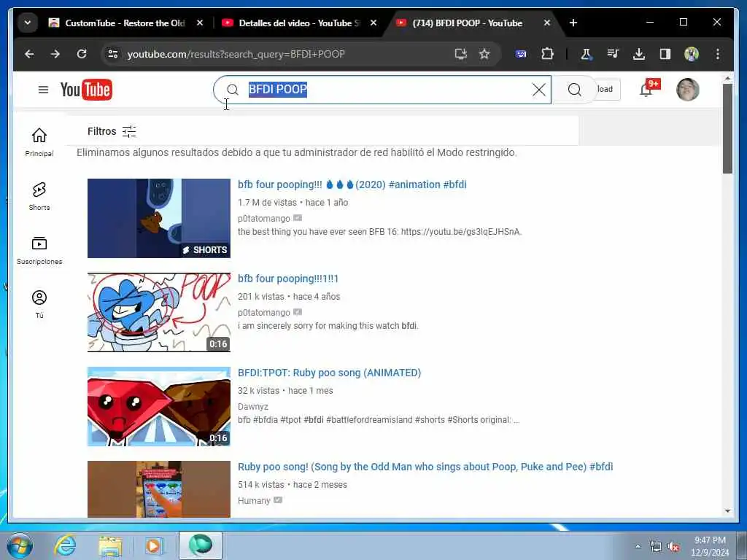The width and height of the screenshot is (747, 560).
Task: Bookmark this page with the star
Action: click(484, 54)
